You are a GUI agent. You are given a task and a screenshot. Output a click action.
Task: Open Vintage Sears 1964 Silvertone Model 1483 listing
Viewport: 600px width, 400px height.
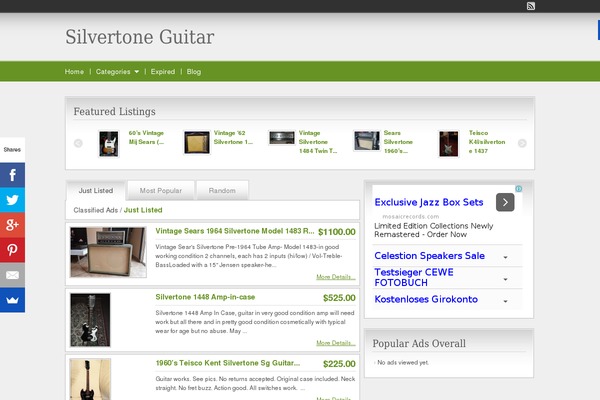click(235, 231)
